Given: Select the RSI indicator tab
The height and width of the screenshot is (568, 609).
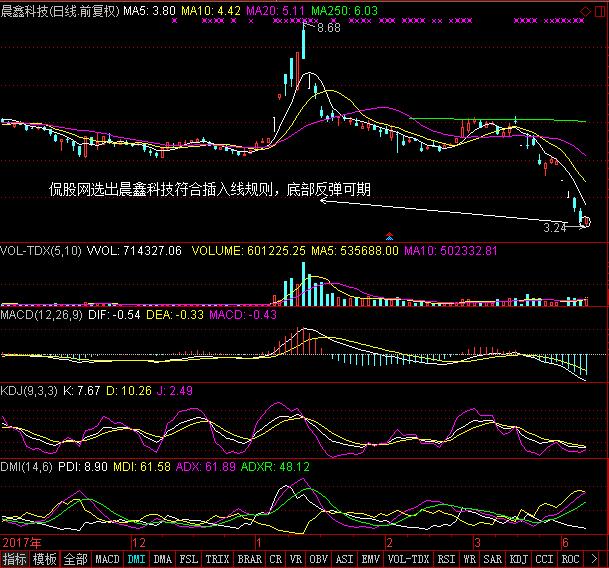Looking at the screenshot, I should 446,559.
